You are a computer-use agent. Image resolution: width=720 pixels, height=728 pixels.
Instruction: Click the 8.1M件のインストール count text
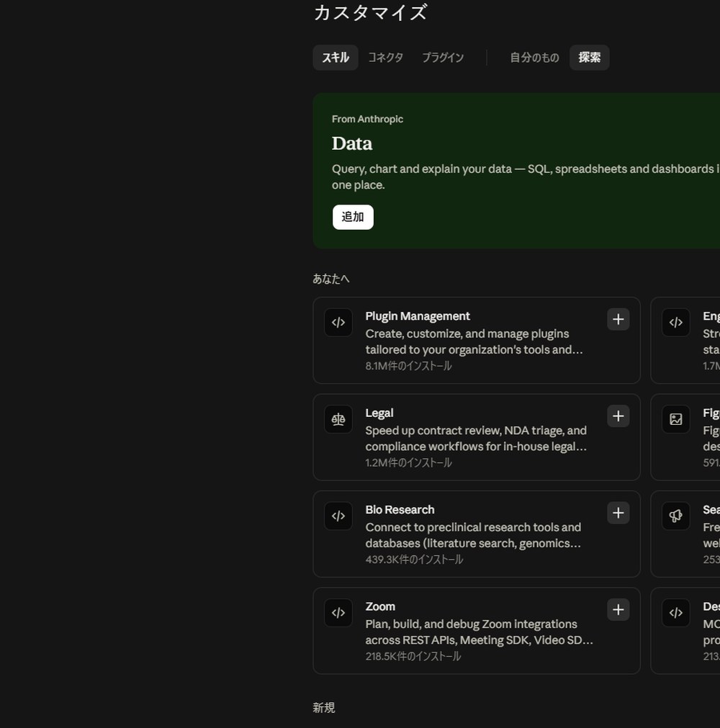(x=408, y=366)
